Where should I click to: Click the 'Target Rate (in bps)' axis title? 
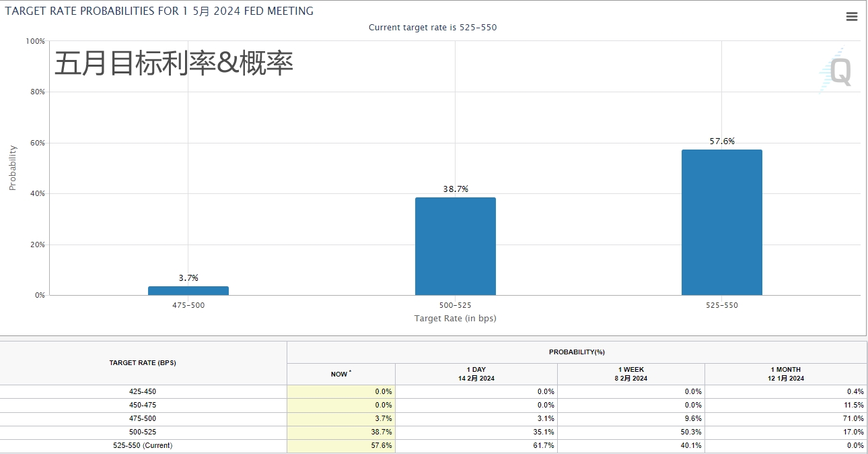tap(456, 318)
